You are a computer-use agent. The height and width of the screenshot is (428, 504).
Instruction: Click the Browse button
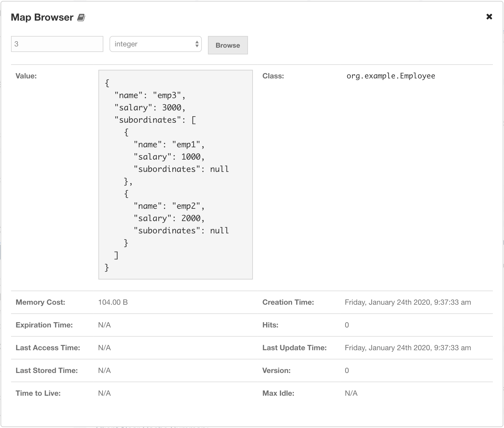click(228, 45)
